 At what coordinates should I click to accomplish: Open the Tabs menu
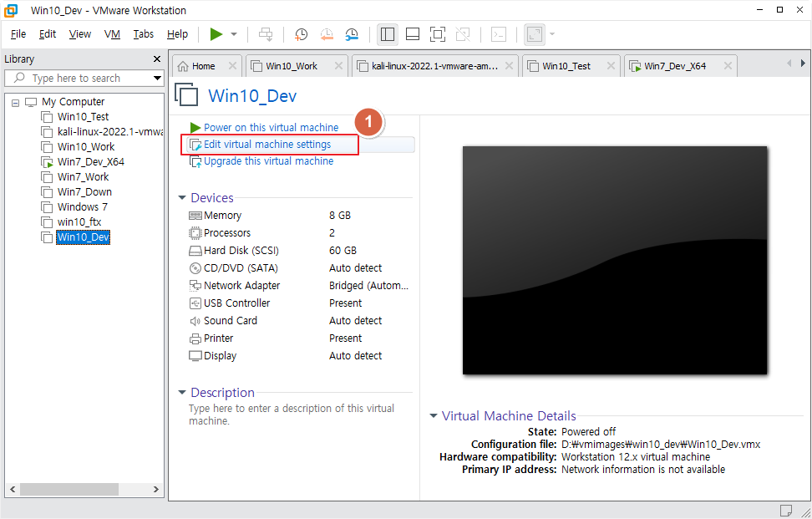pyautogui.click(x=144, y=34)
